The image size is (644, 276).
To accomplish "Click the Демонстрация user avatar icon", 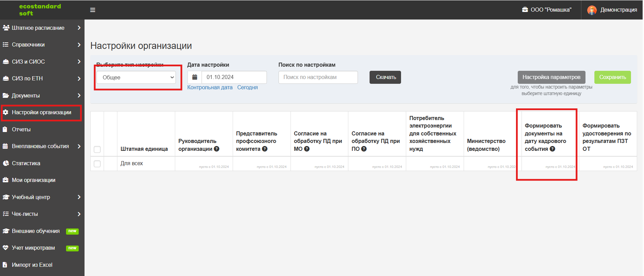I will click(x=592, y=10).
